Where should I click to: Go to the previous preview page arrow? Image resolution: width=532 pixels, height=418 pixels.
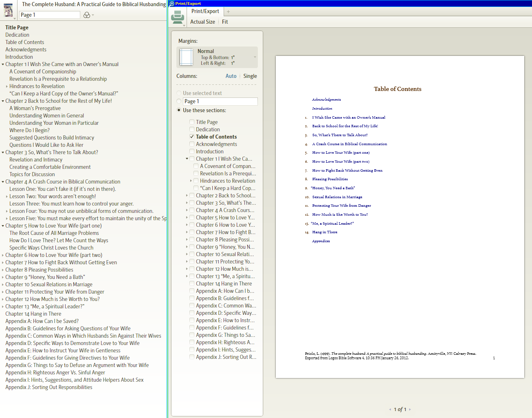390,409
